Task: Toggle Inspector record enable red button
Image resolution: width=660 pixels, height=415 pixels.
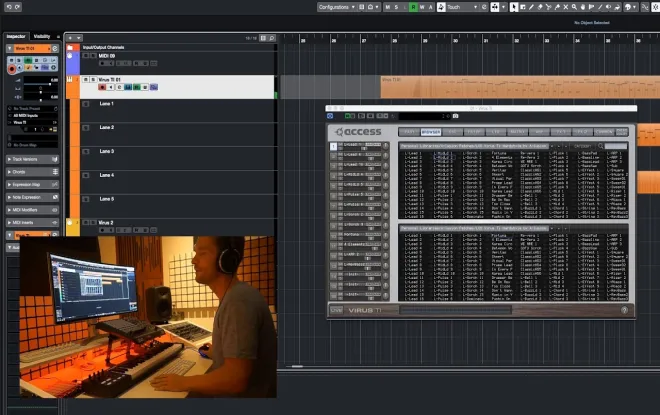Action: (x=12, y=69)
